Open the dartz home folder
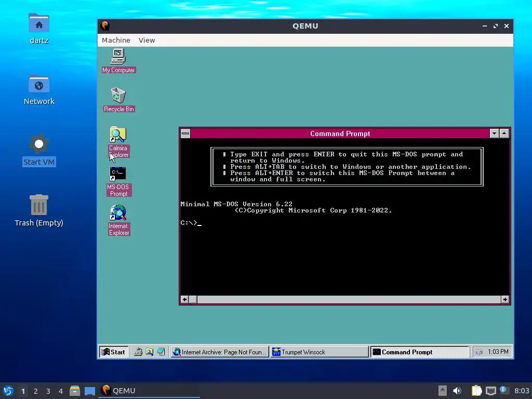Image resolution: width=532 pixels, height=399 pixels. click(x=39, y=29)
